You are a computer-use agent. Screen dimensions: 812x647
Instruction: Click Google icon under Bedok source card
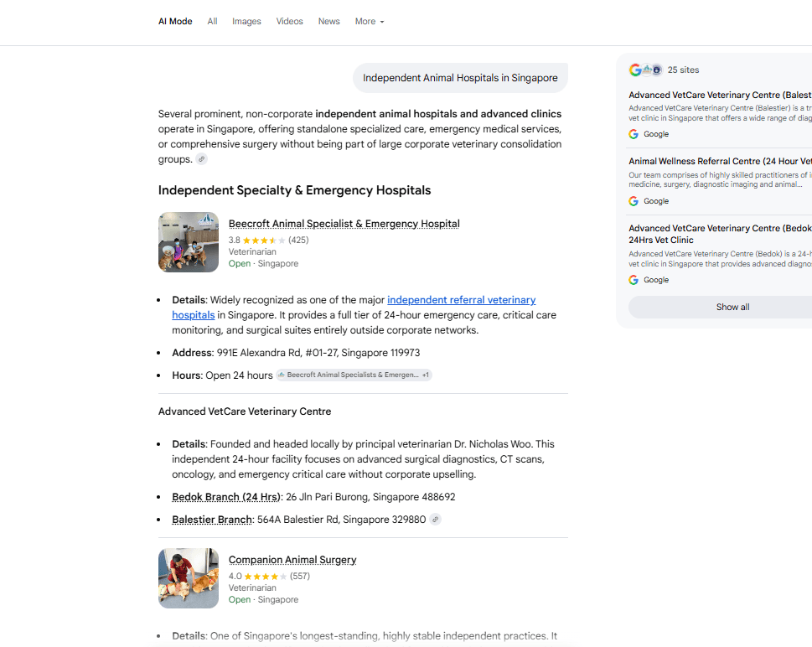point(634,280)
